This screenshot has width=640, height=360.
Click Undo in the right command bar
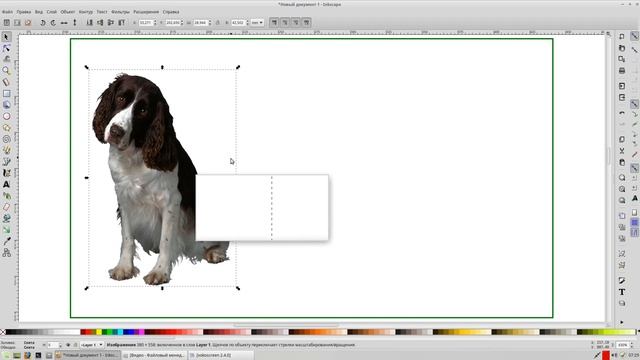click(622, 113)
